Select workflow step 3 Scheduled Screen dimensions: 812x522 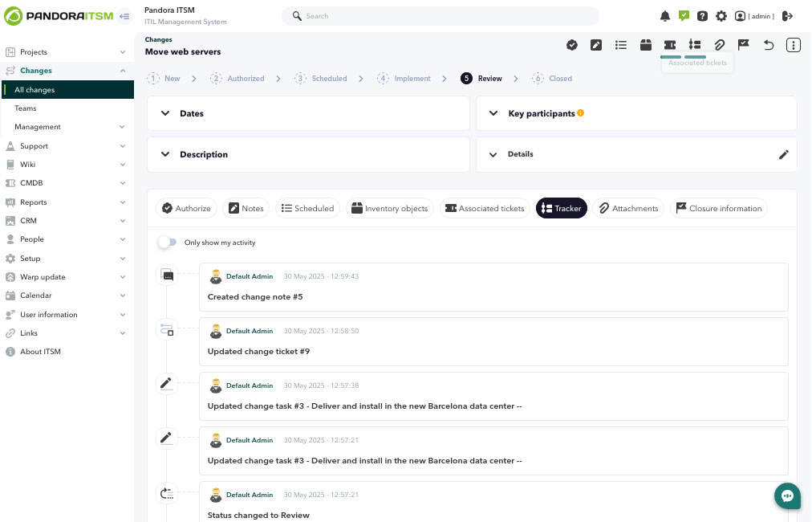321,78
